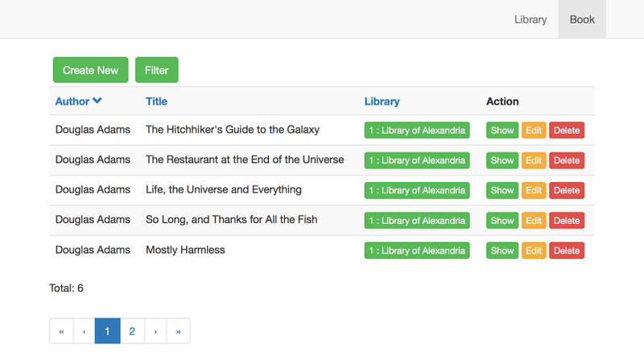
Task: Switch to the Book navigation tab
Action: click(582, 19)
